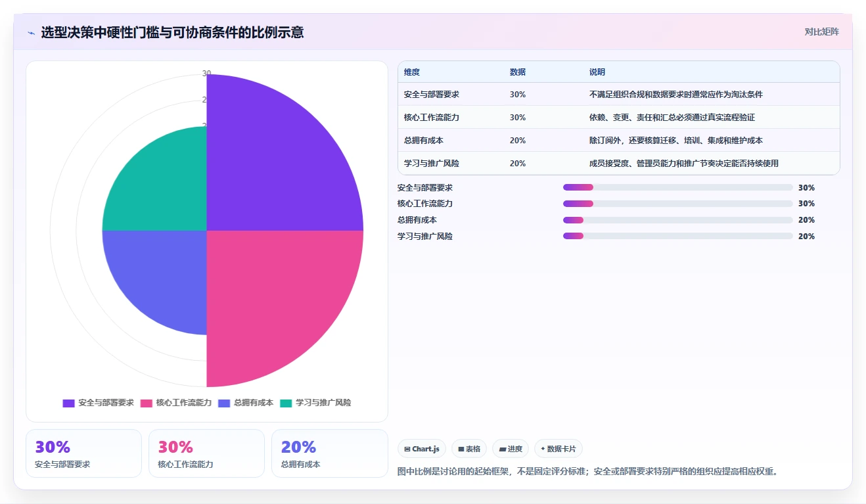This screenshot has width=866, height=504.
Task: Toggle legend label 学习与推广风险 in chart
Action: [323, 403]
